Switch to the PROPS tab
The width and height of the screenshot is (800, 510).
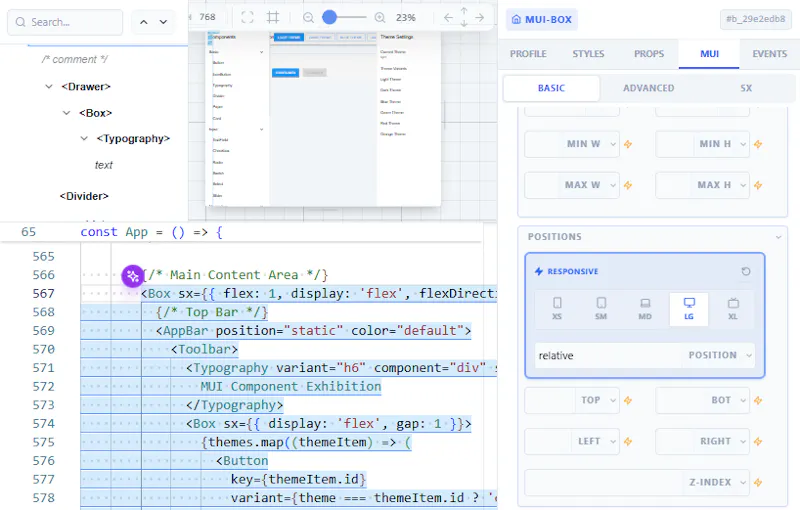[x=649, y=54]
